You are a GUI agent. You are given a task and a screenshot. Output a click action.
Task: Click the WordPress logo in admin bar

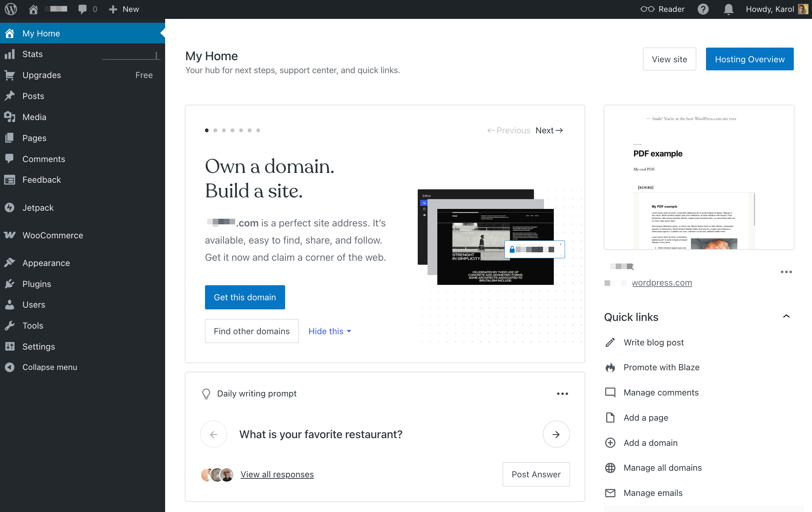tap(10, 9)
